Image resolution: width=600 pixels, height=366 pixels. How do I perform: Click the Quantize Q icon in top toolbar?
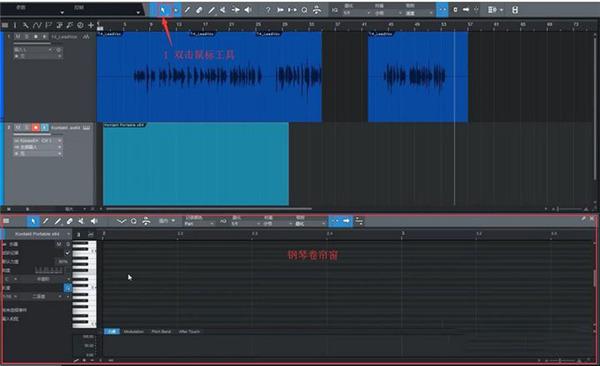(304, 10)
